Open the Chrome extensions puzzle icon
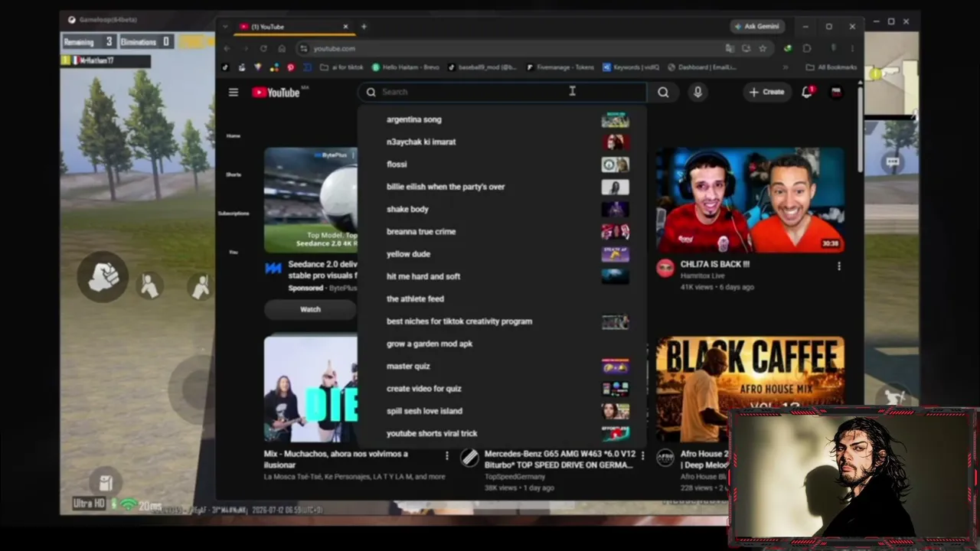 point(807,48)
